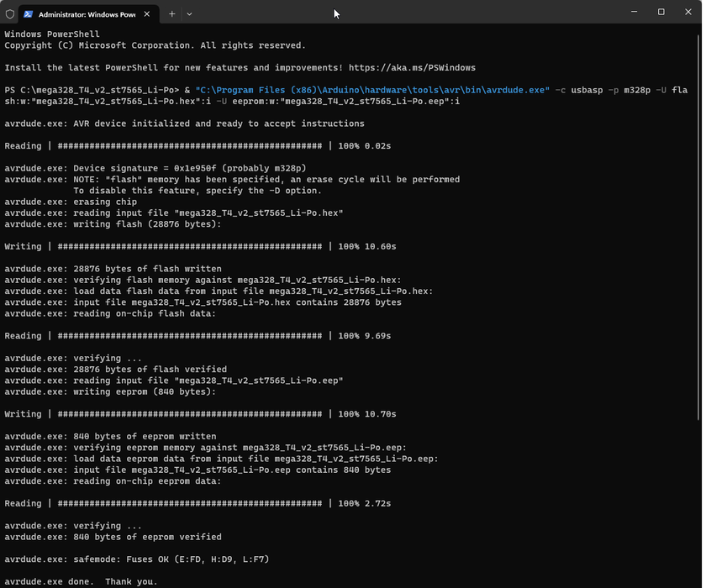The image size is (706, 588).
Task: Click the 'avrdude.exe done. Thank you.' line
Action: [81, 582]
